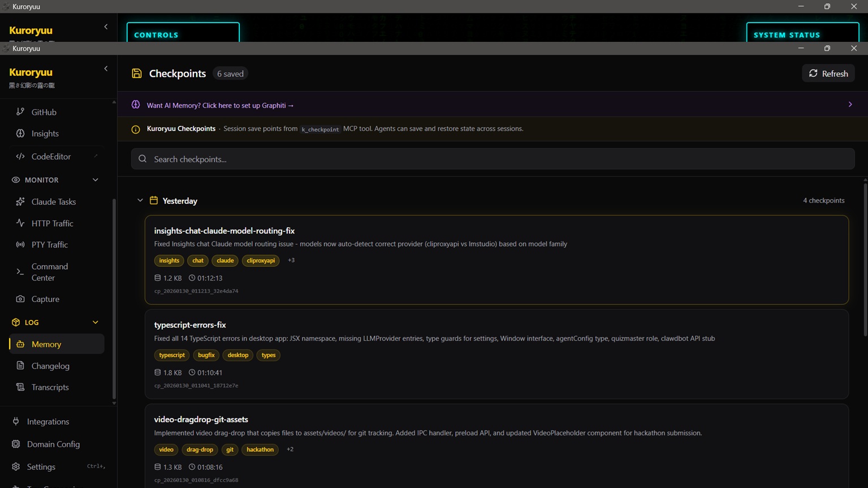Viewport: 868px width, 488px height.
Task: Open the Capture page
Action: (x=45, y=299)
